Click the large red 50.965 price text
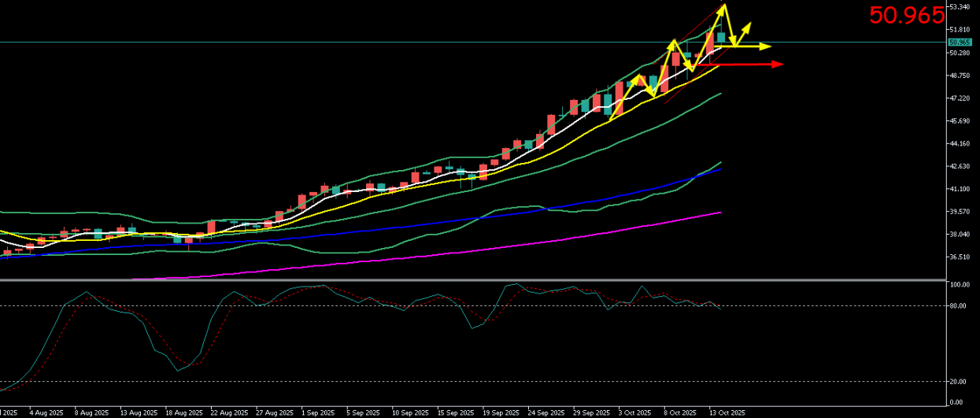 click(x=906, y=15)
